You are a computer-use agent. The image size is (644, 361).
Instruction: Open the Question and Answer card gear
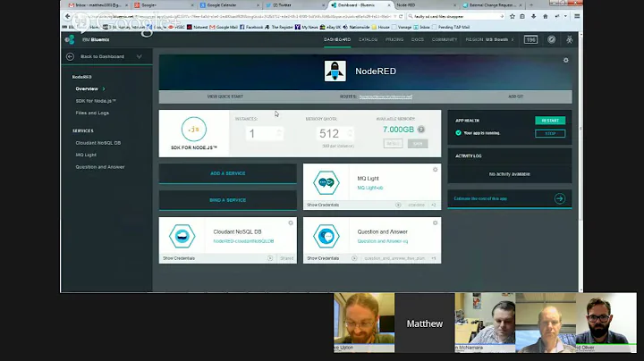pos(435,223)
